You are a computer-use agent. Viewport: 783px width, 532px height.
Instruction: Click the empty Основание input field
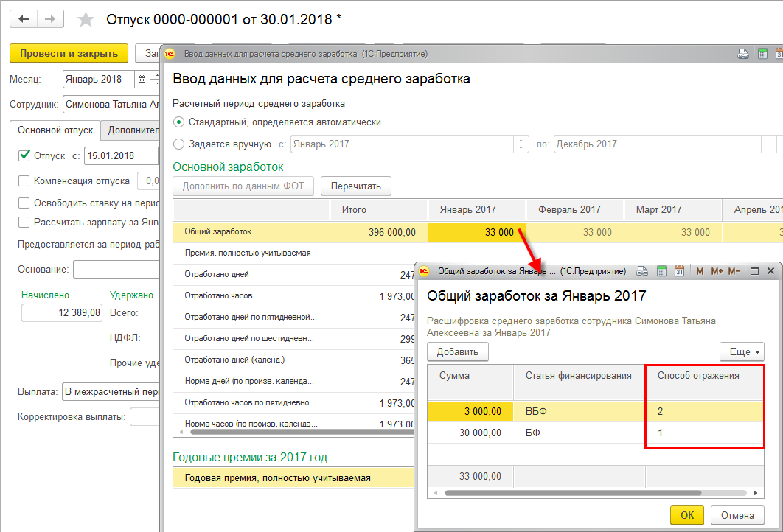(116, 270)
